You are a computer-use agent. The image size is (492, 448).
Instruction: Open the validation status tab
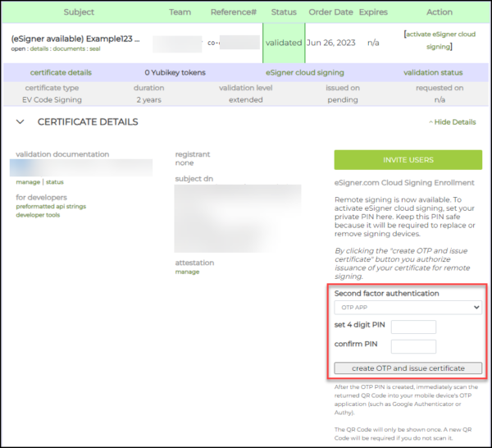tap(433, 72)
